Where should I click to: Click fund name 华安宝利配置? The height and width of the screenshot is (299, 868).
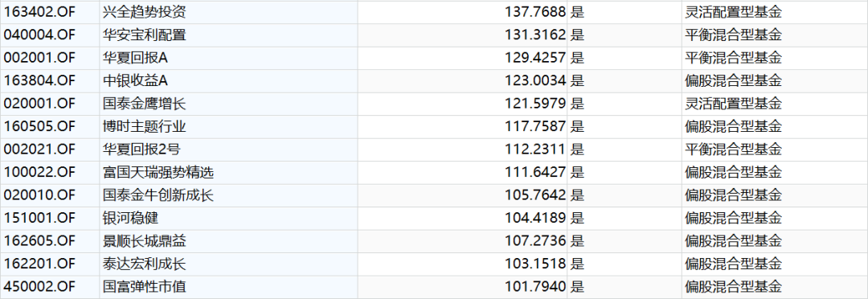coord(145,35)
